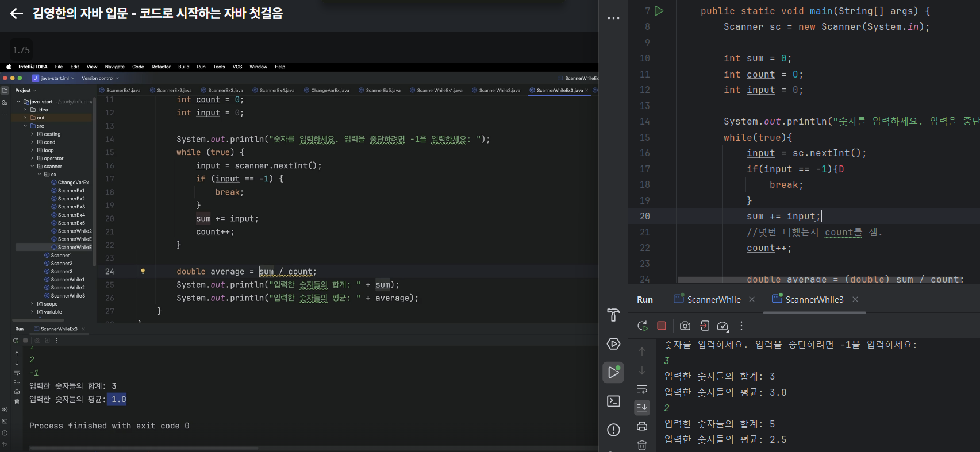Screen dimensions: 980x452
Task: Close the ScannerWhileEx3.java editor tab
Action: [x=587, y=90]
